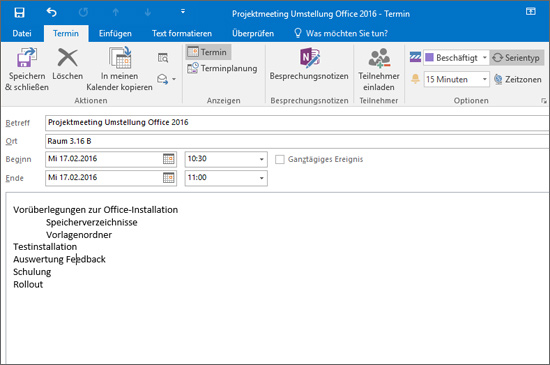Viewport: 550px width, 365px height.
Task: Click the reminder bell icon
Action: [x=415, y=79]
